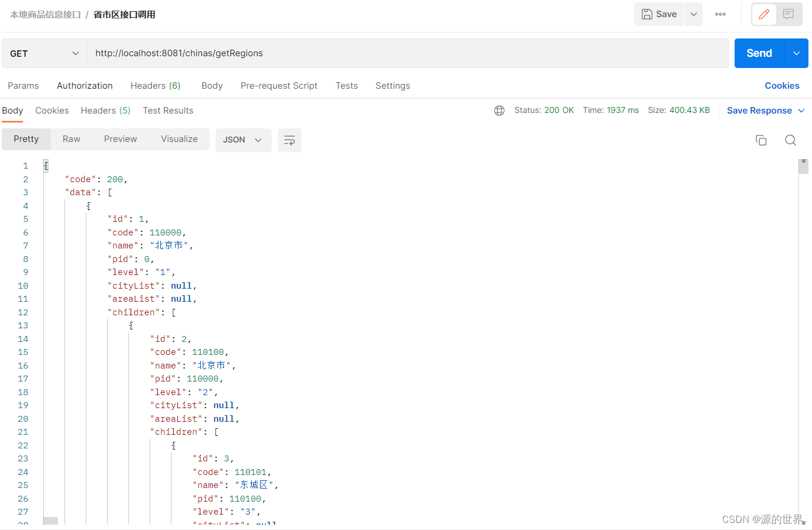
Task: Click the 省市区接口调用 request title
Action: tap(125, 15)
